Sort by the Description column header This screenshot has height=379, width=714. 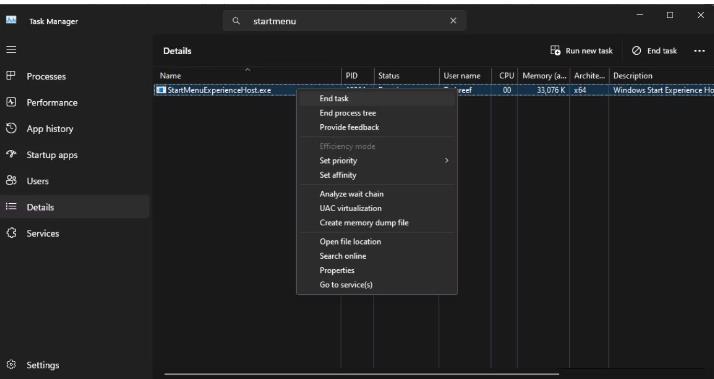pos(661,76)
